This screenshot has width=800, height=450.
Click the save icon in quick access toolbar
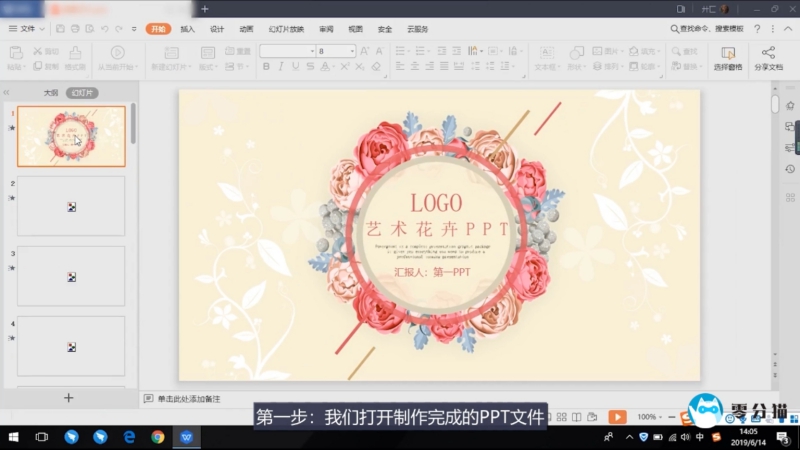point(59,29)
